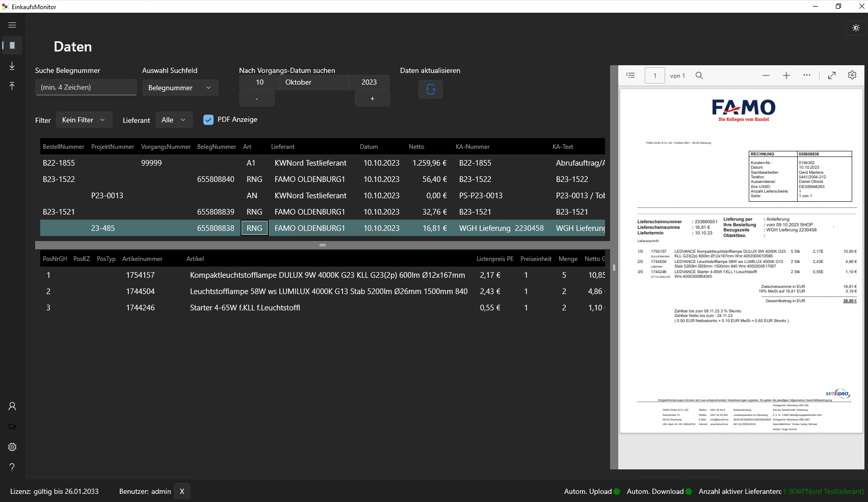Image resolution: width=868 pixels, height=502 pixels.
Task: Open PDF viewer settings gear
Action: (852, 75)
